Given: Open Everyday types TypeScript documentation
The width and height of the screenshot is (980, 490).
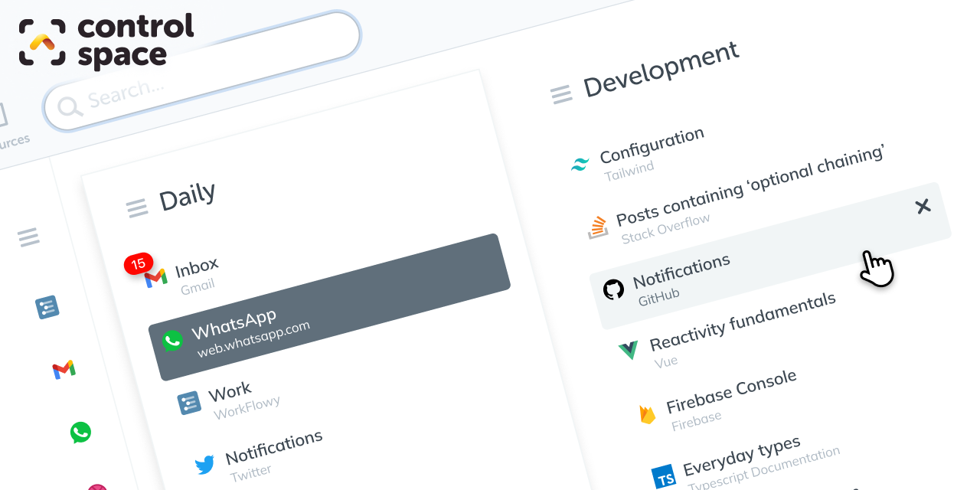Looking at the screenshot, I should (741, 457).
